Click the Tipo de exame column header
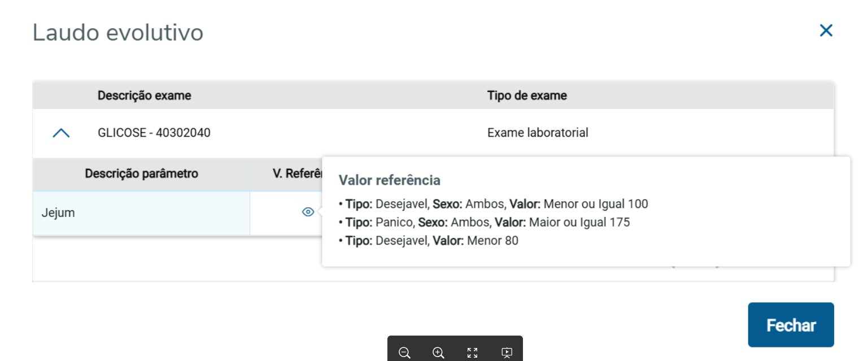The width and height of the screenshot is (868, 361). (527, 95)
